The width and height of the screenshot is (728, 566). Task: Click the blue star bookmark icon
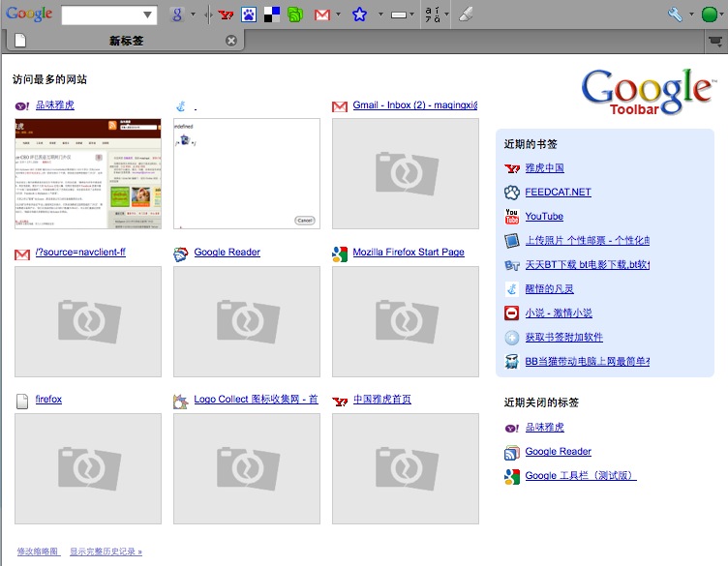359,15
